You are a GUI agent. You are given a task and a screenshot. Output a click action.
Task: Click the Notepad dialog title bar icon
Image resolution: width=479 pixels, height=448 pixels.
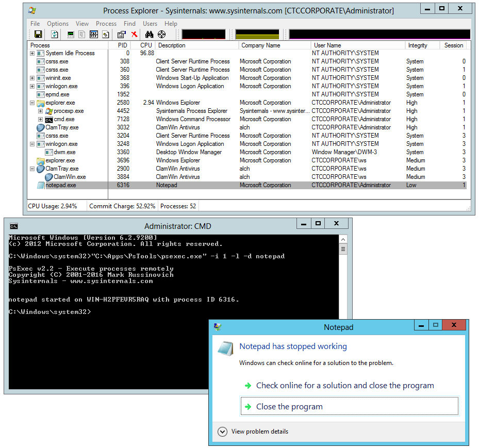(218, 327)
